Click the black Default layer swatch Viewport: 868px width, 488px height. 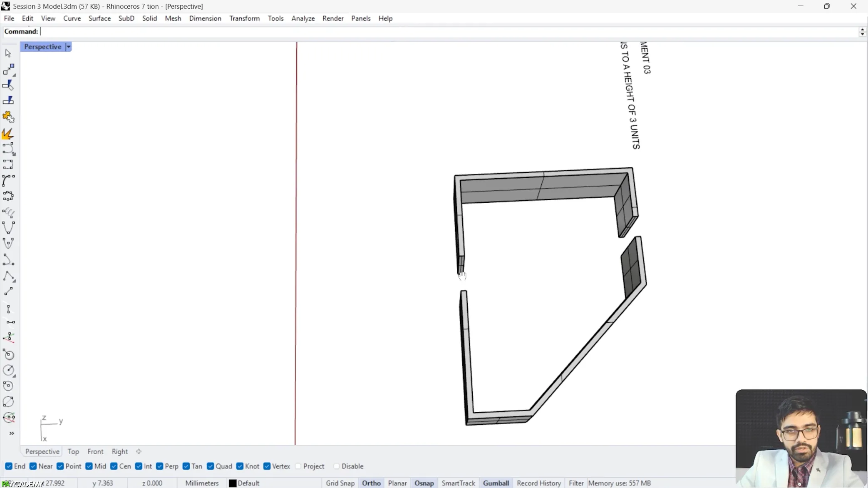click(233, 483)
